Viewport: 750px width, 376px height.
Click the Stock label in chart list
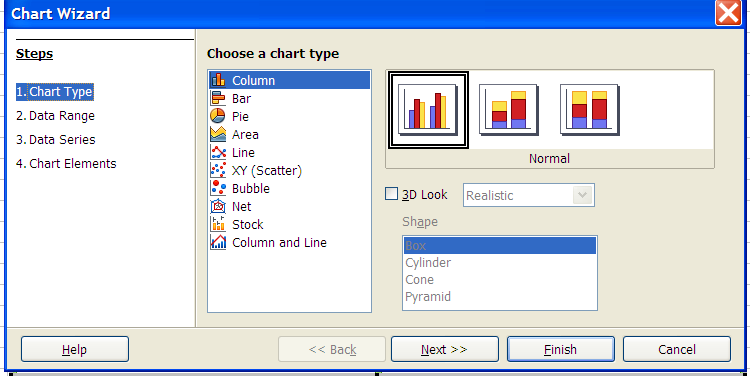[248, 224]
